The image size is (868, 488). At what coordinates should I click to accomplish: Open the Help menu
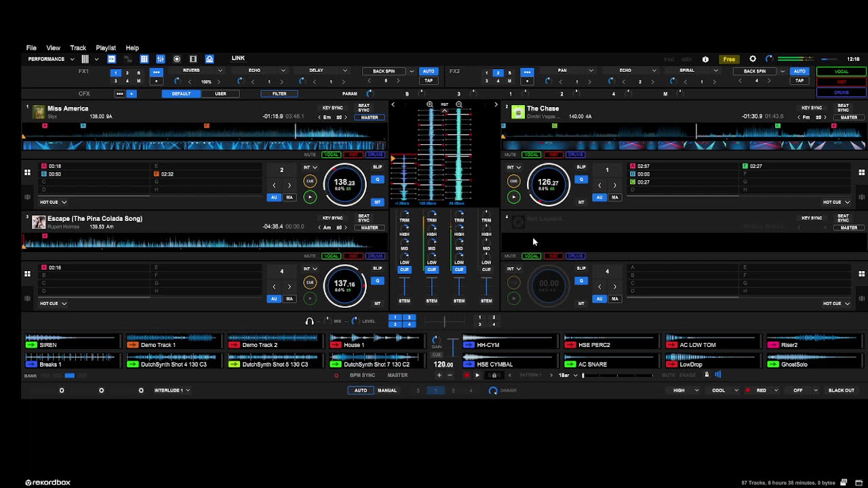(x=132, y=48)
